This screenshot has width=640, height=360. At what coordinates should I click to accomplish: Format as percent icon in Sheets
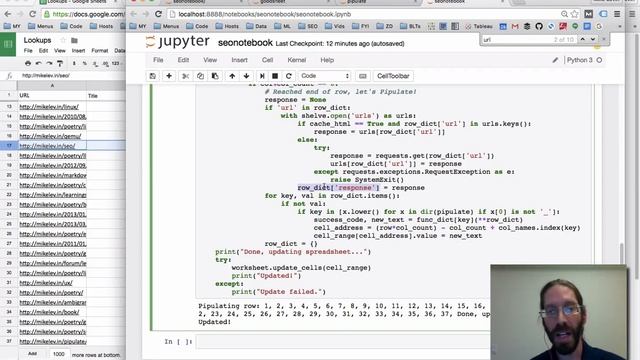84,64
